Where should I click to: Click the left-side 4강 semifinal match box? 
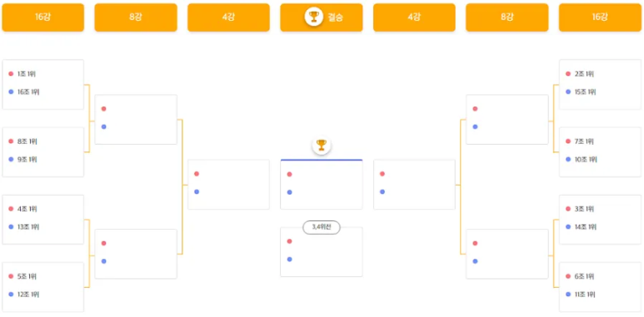tap(229, 185)
